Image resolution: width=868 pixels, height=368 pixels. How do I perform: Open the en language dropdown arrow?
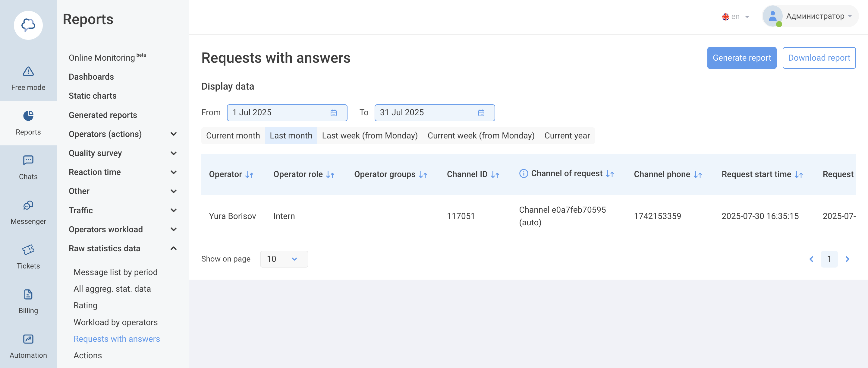click(x=747, y=17)
